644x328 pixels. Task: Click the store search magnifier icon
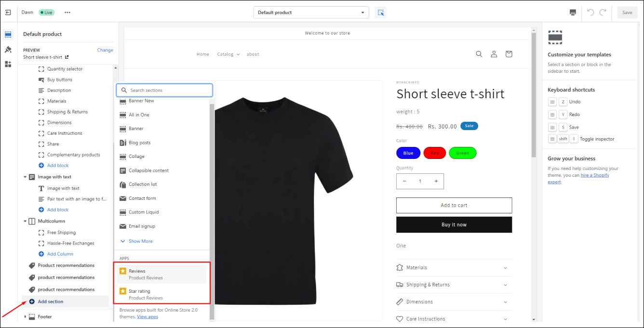(x=479, y=54)
